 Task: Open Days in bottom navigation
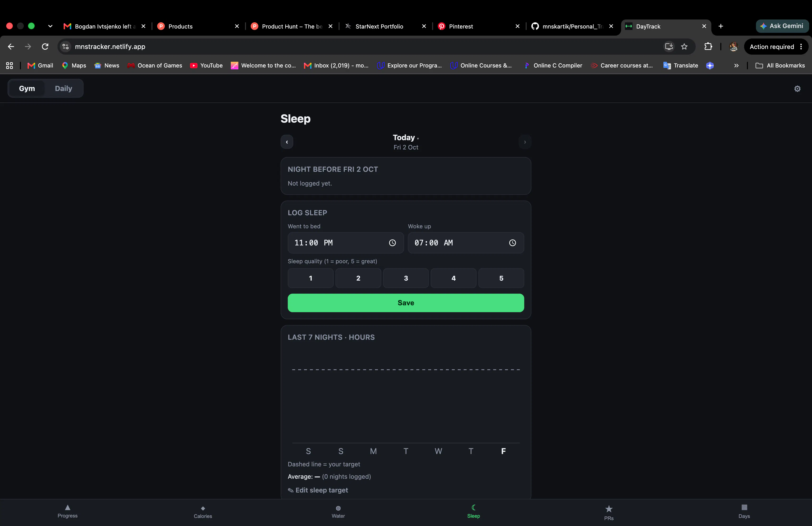pyautogui.click(x=744, y=512)
